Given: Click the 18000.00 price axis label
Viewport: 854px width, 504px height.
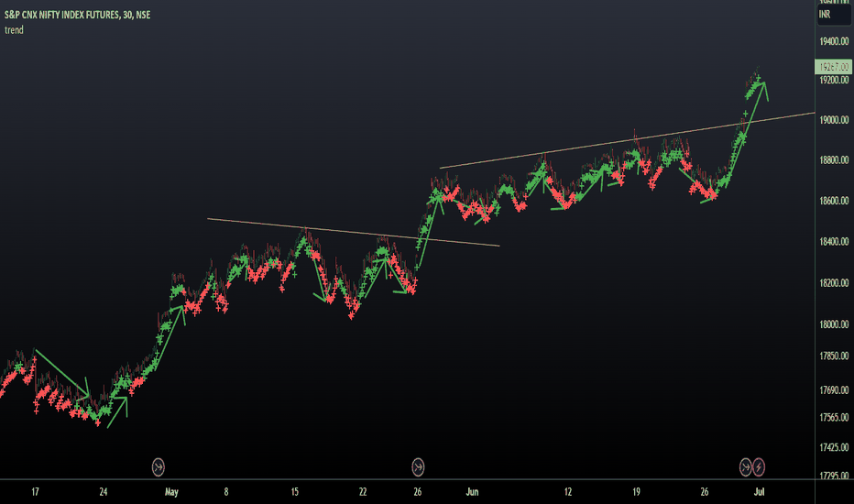Looking at the screenshot, I should pos(834,324).
